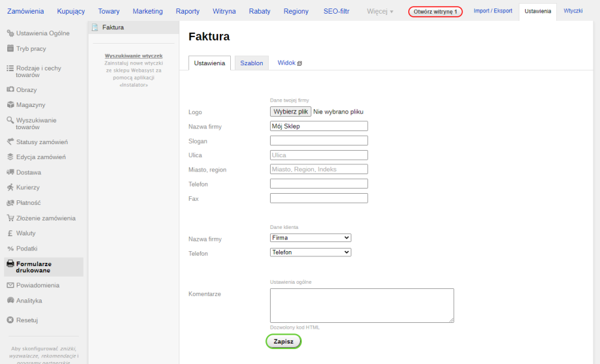Expand the Więcej menu in top navigation
This screenshot has width=600, height=364.
tap(380, 12)
